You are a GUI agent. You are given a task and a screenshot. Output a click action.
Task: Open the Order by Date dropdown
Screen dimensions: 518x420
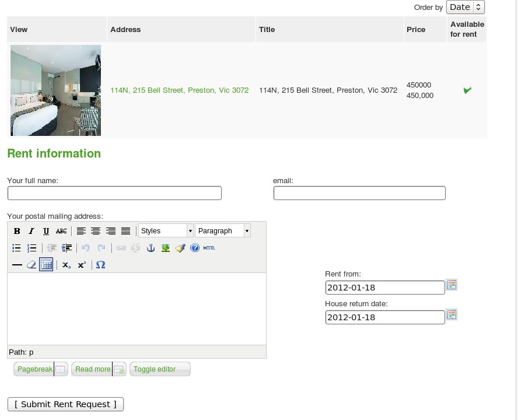point(465,7)
